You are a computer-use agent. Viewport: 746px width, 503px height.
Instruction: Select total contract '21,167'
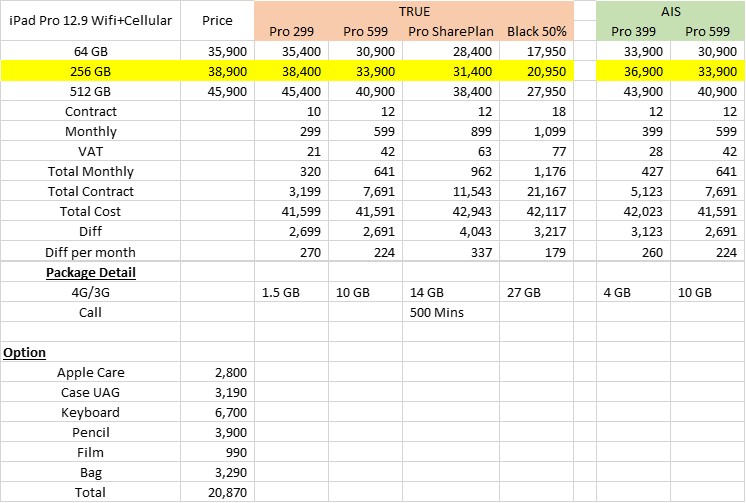pos(537,191)
